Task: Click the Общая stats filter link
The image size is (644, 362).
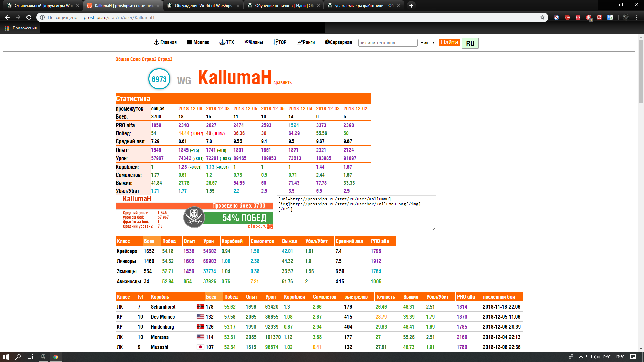Action: pyautogui.click(x=122, y=59)
